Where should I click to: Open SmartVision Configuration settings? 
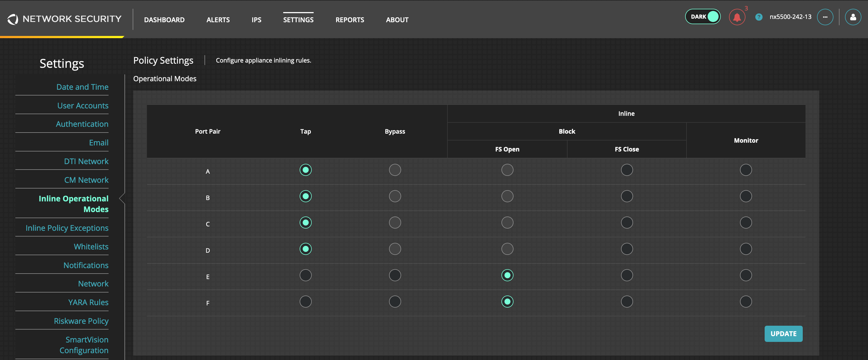click(x=84, y=345)
